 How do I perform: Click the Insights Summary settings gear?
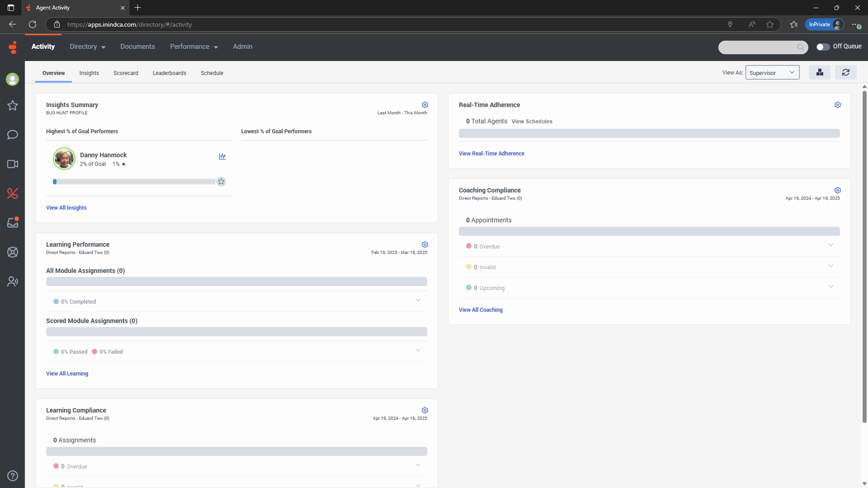(x=425, y=105)
